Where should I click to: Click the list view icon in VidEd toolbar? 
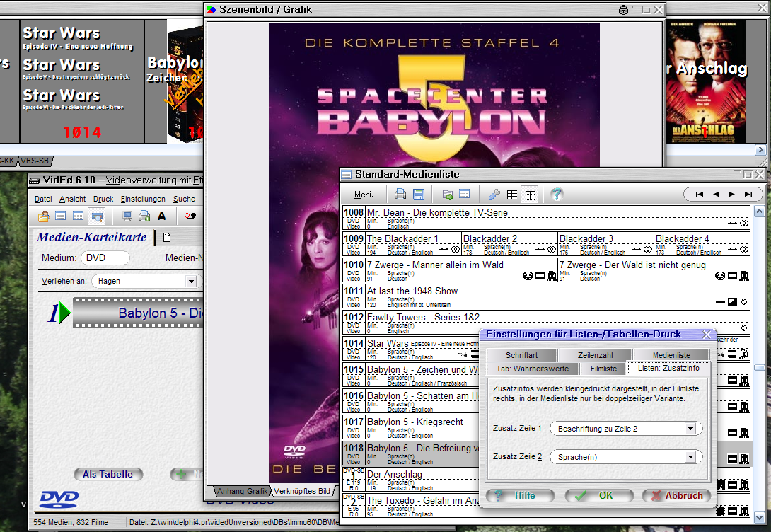(x=61, y=216)
